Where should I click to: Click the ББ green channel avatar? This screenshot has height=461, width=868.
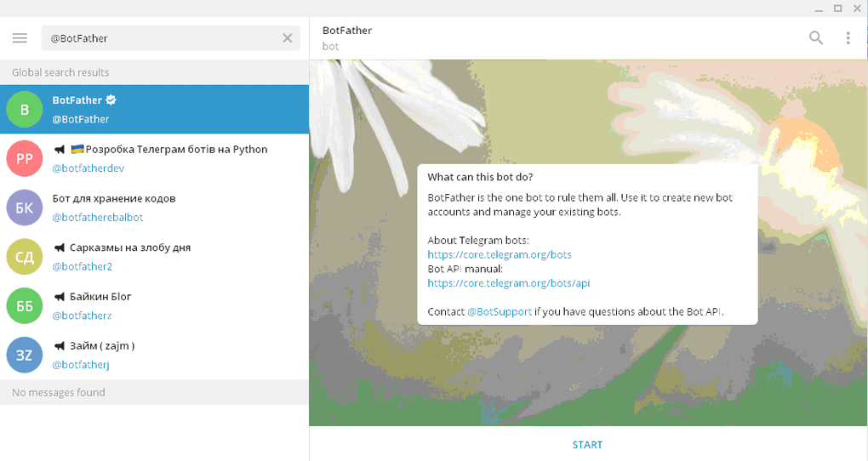click(25, 306)
